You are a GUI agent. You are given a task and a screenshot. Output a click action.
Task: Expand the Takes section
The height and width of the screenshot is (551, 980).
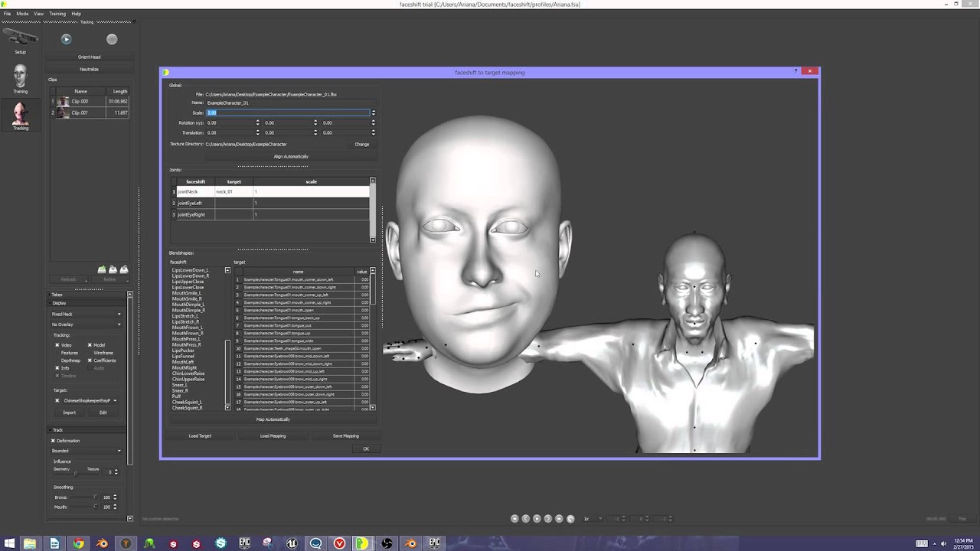pos(86,295)
